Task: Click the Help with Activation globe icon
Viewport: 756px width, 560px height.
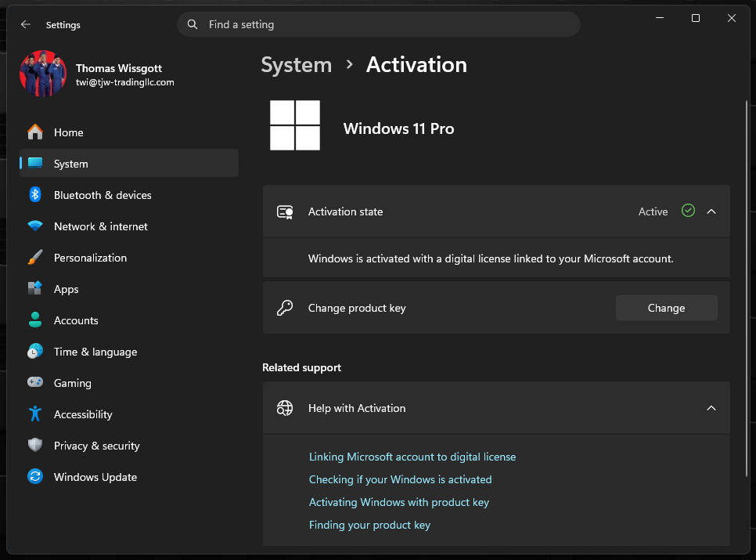Action: (285, 408)
